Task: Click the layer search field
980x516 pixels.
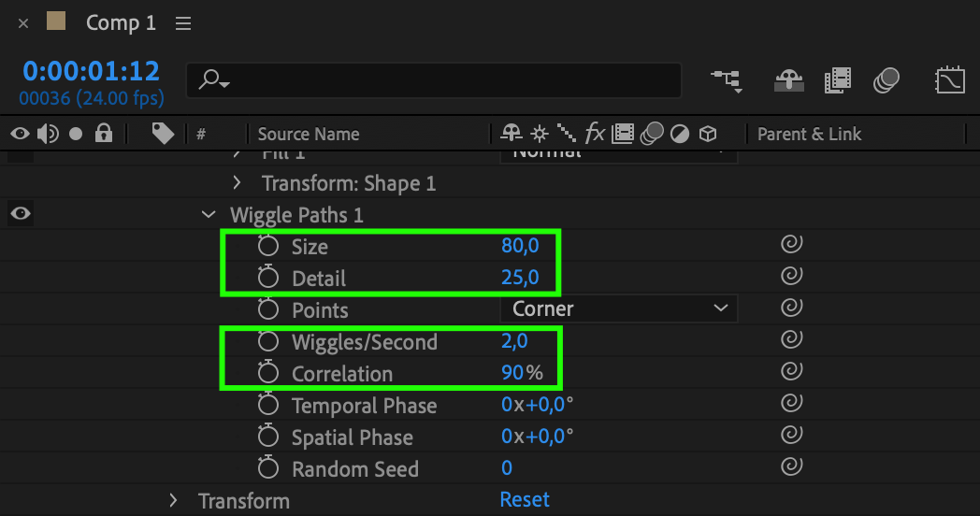Action: click(x=440, y=81)
